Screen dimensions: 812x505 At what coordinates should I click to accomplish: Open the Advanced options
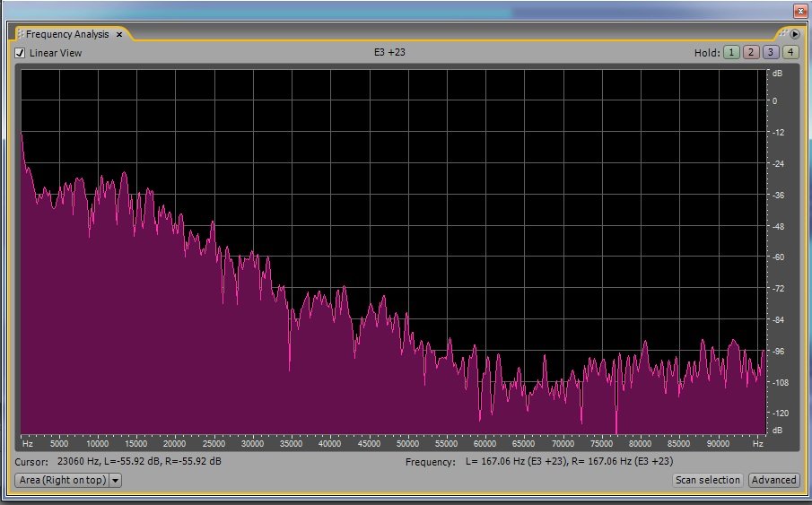click(773, 480)
